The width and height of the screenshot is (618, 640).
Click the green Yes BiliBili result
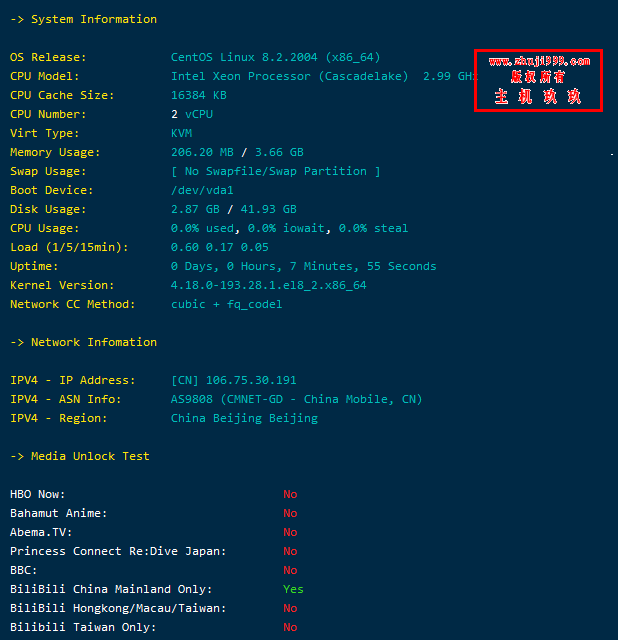pos(293,589)
